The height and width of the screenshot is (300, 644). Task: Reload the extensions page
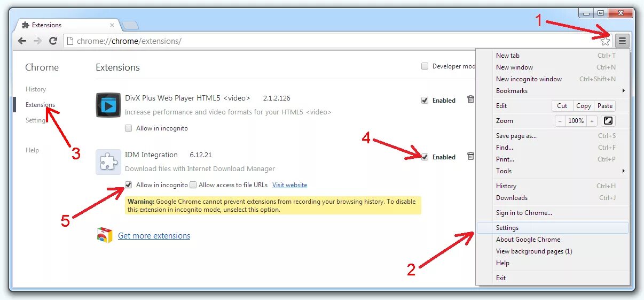[53, 41]
